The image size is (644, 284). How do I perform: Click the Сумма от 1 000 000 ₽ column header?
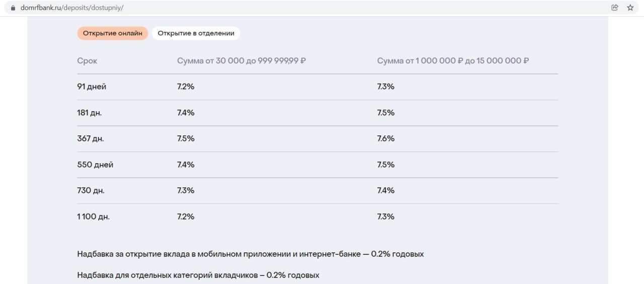pyautogui.click(x=453, y=61)
